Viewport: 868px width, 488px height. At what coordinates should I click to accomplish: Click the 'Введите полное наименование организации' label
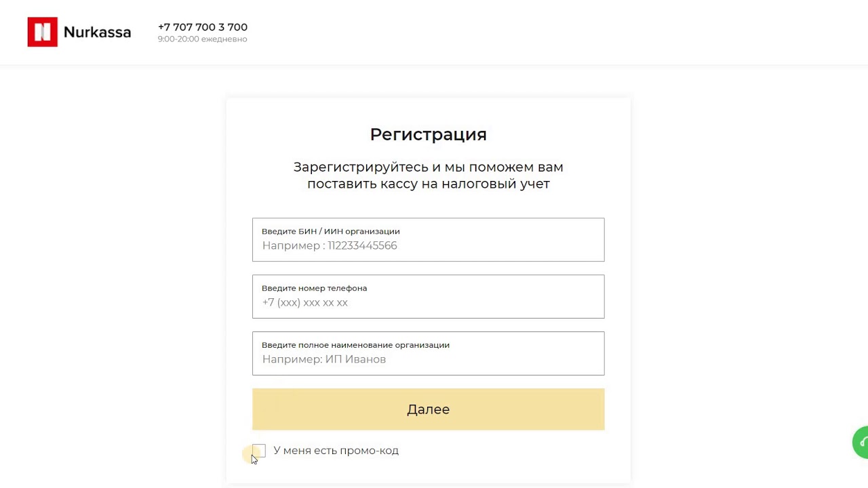pyautogui.click(x=355, y=345)
